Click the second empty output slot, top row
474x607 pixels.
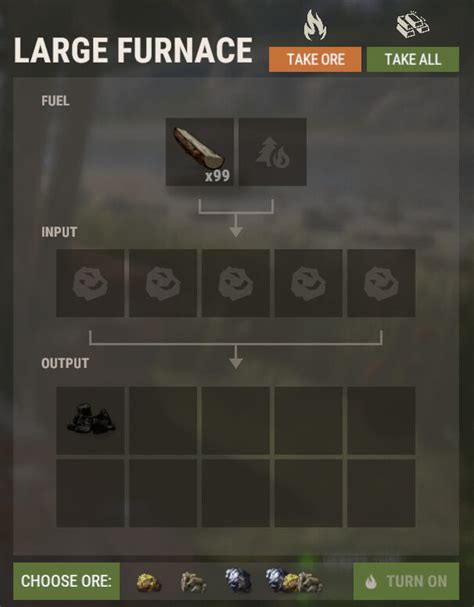coord(163,420)
